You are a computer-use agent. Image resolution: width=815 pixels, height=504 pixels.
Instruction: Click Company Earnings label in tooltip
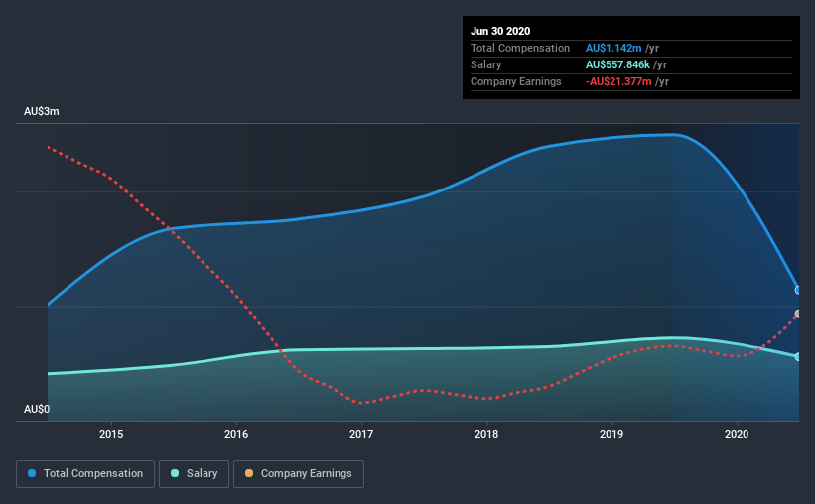515,81
